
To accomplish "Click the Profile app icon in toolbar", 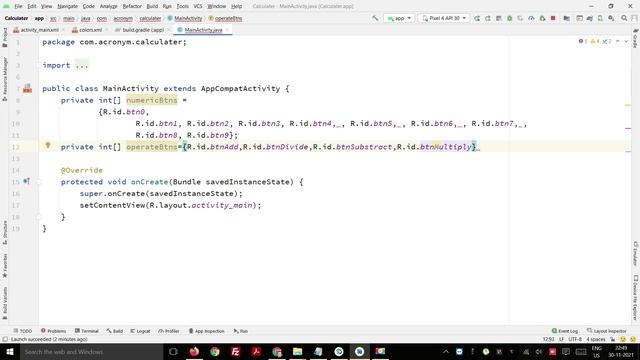I will (531, 18).
